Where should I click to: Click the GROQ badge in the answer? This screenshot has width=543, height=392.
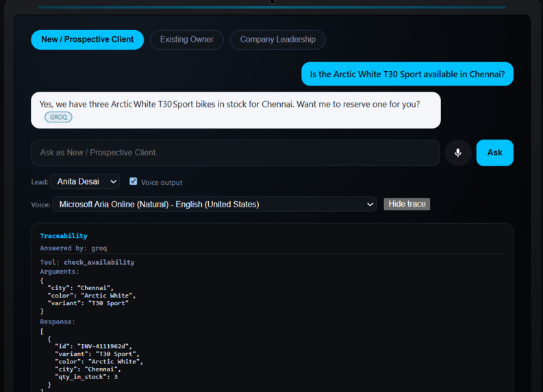(x=58, y=117)
